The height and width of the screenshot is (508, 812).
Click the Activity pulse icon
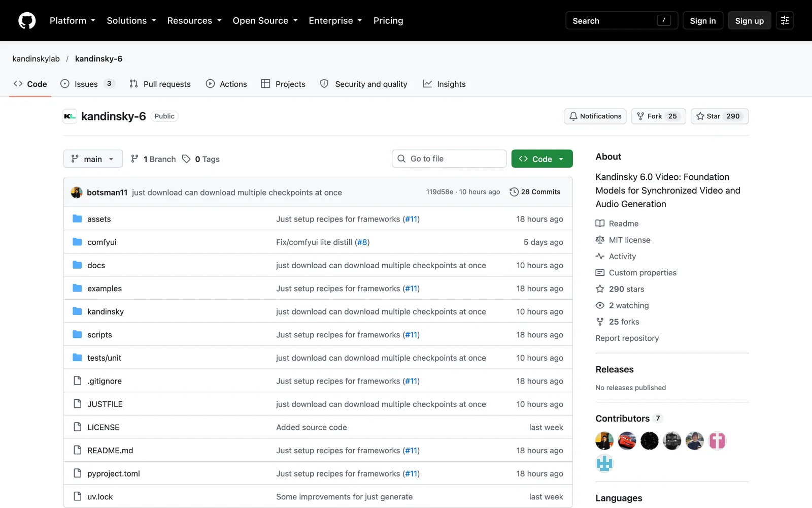600,256
